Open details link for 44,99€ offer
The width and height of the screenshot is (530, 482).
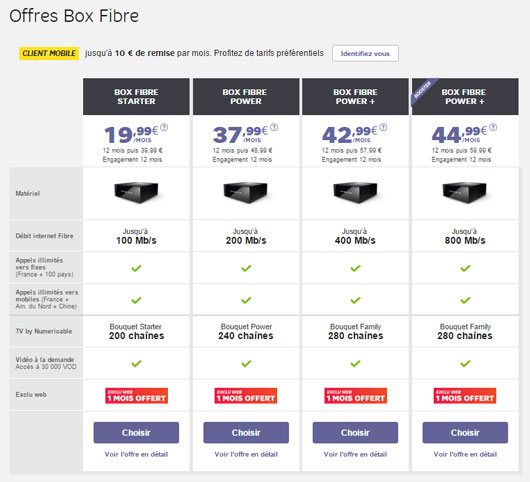click(x=465, y=454)
